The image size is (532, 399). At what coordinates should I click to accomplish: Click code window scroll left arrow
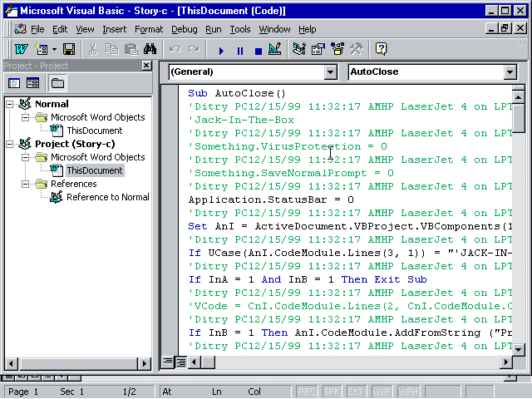[x=194, y=362]
